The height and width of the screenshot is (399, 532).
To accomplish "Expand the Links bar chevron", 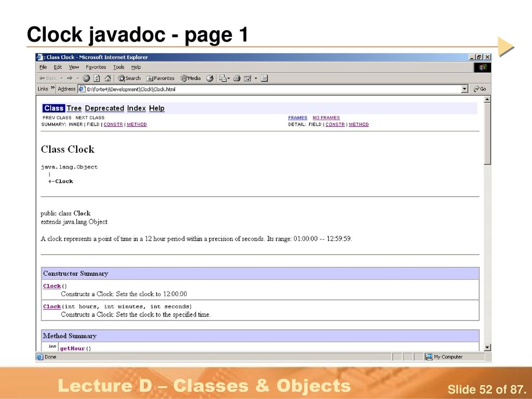I will tap(53, 88).
